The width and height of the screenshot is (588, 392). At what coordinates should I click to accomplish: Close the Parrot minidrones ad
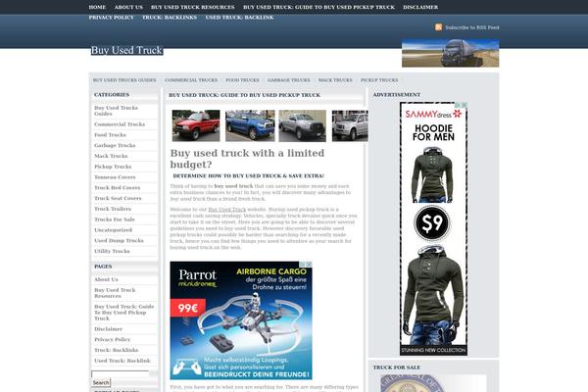309,265
